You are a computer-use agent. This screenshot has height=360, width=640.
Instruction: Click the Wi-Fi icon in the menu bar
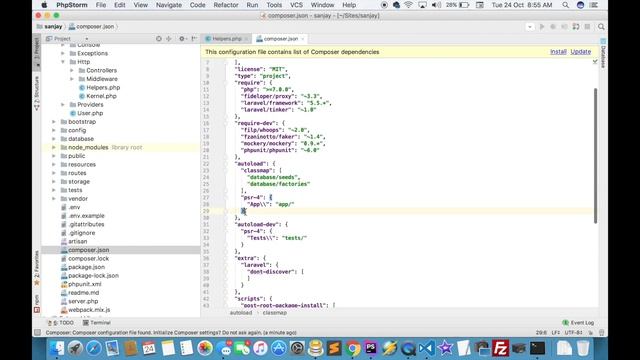tap(408, 5)
